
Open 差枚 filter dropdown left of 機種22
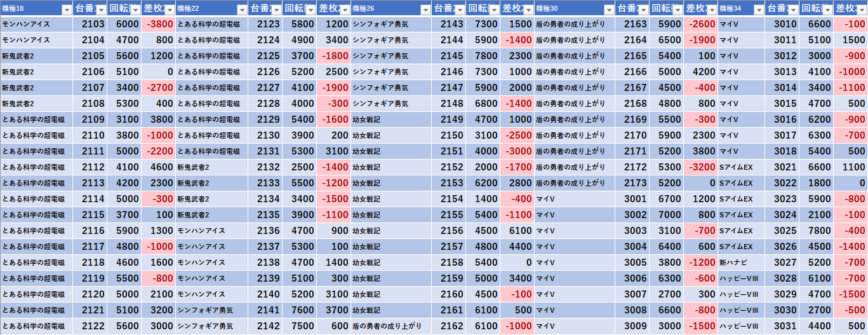pyautogui.click(x=170, y=10)
